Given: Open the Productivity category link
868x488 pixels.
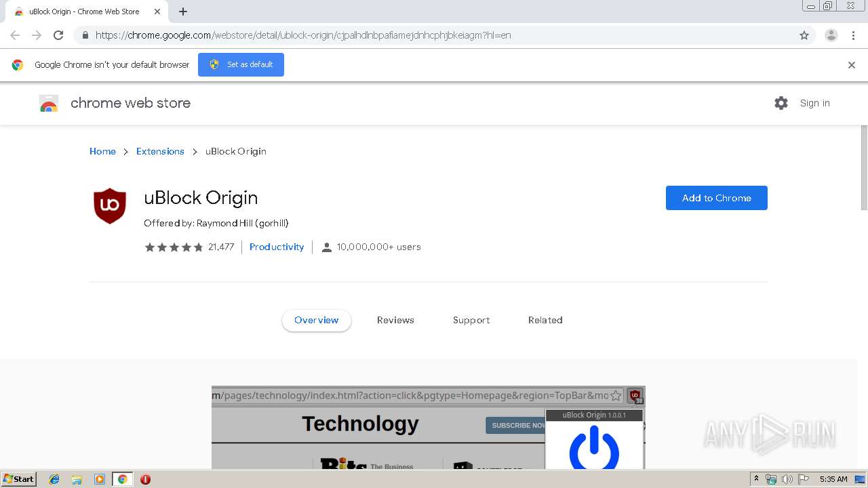Looking at the screenshot, I should pos(277,247).
